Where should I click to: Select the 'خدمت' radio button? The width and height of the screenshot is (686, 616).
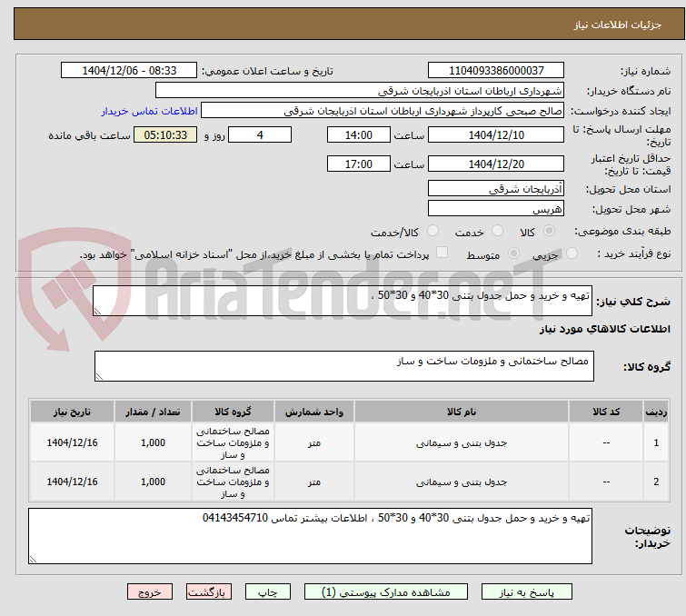click(497, 230)
